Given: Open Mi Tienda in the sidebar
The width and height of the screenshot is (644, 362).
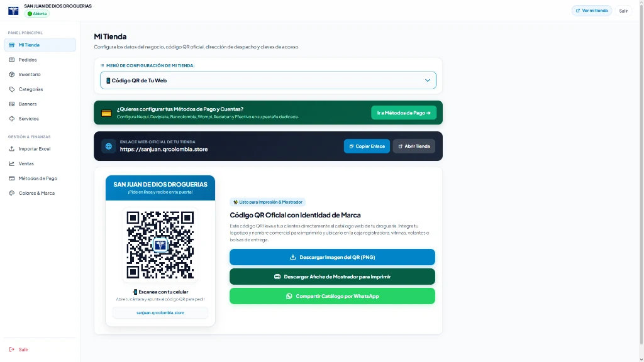Looking at the screenshot, I should click(40, 45).
